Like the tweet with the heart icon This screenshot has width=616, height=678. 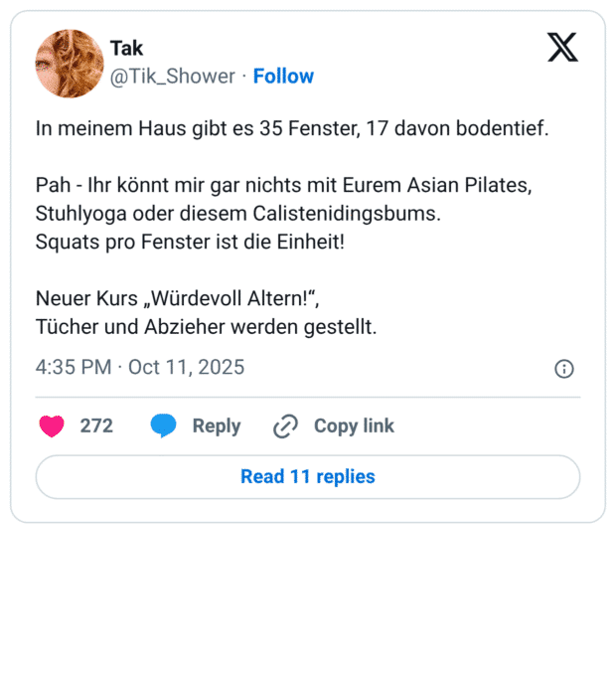52,426
